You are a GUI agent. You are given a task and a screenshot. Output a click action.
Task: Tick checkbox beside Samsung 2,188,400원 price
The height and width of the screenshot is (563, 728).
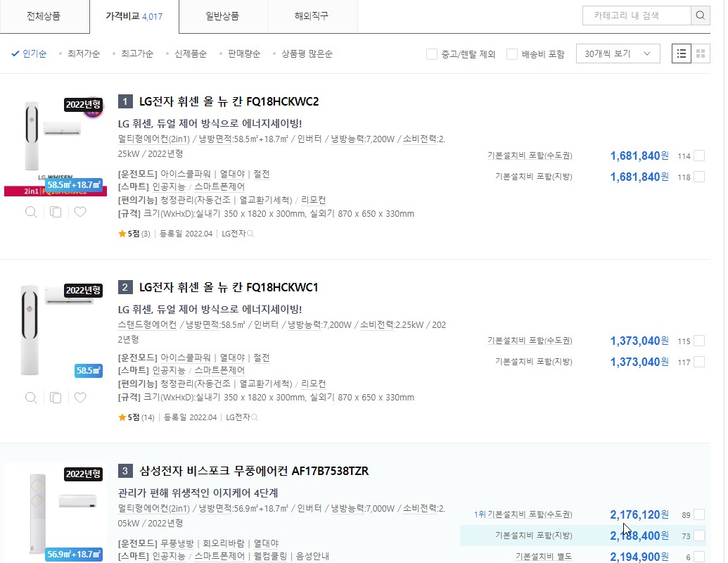pos(699,536)
